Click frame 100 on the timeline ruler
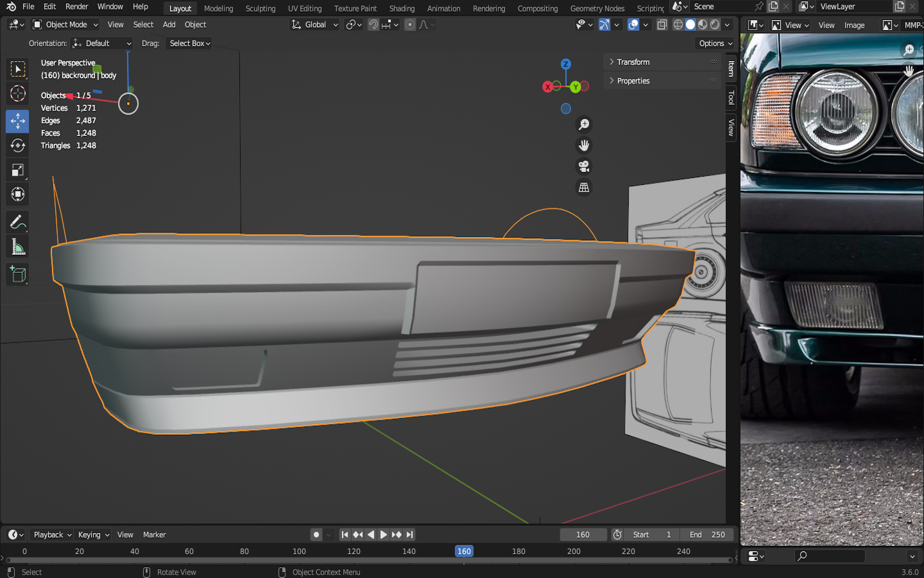This screenshot has height=578, width=924. (x=299, y=551)
